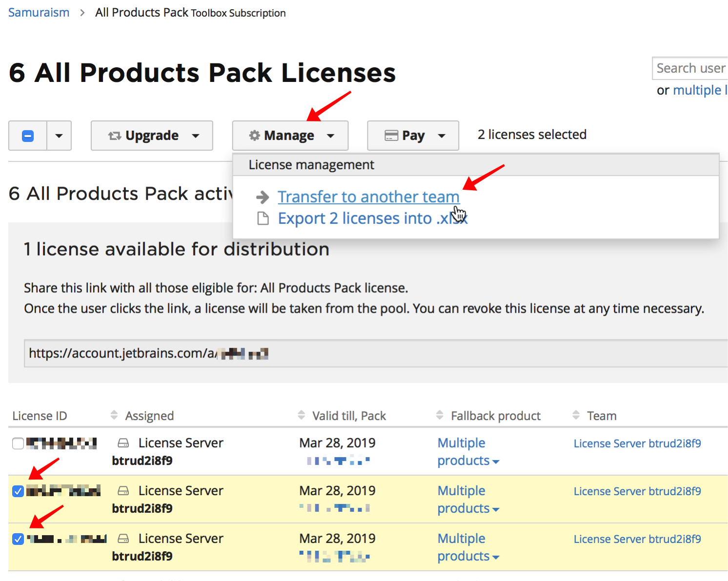
Task: Open the Manage dropdown button
Action: 290,136
